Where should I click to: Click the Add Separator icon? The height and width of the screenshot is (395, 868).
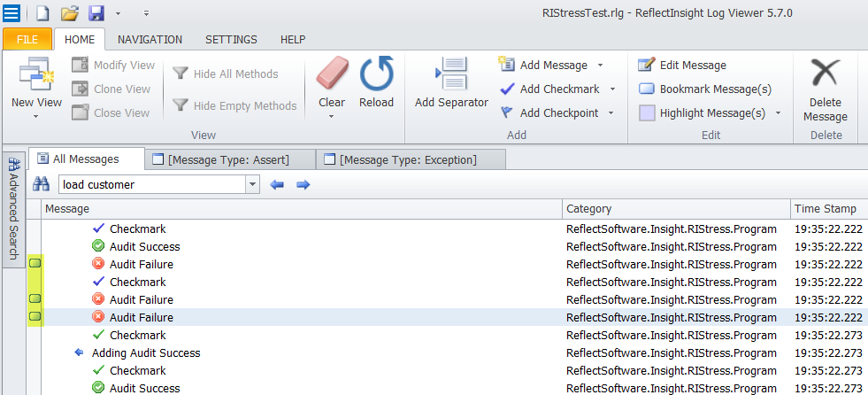point(452,74)
